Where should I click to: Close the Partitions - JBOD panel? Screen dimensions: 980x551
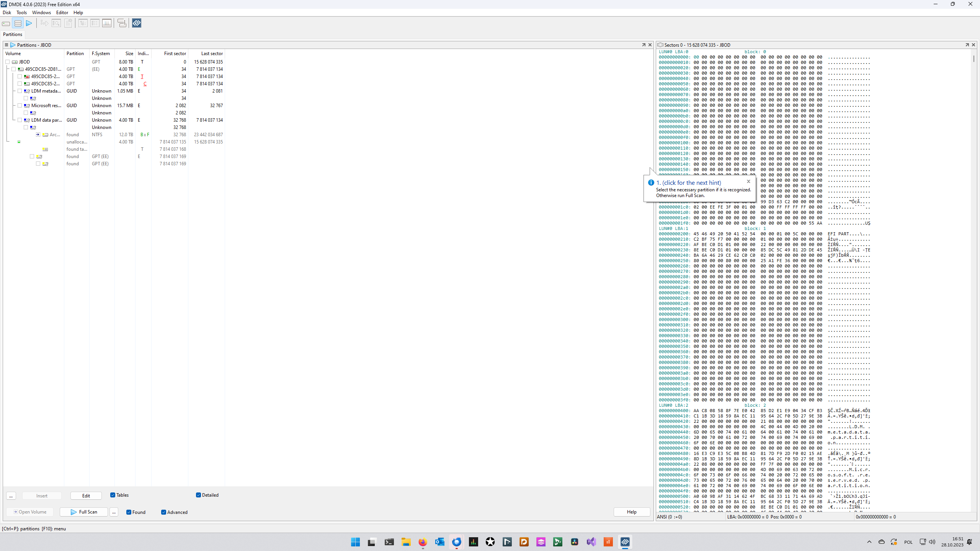point(650,45)
